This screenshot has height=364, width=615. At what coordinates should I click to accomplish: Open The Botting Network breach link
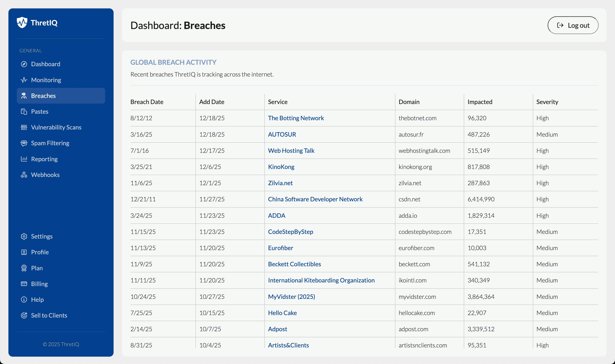pos(296,118)
